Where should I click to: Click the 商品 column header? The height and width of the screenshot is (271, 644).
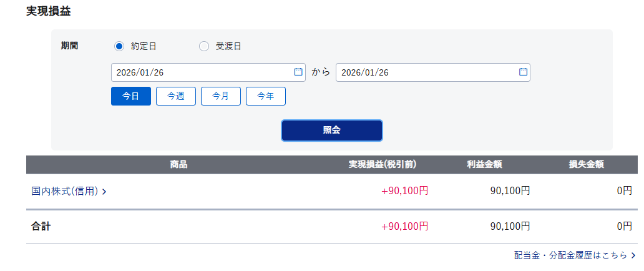pyautogui.click(x=178, y=165)
